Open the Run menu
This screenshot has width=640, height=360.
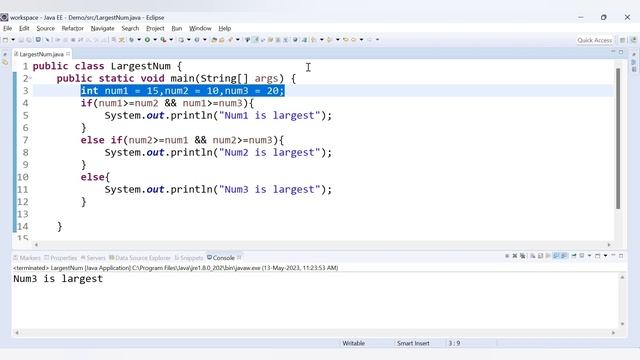click(176, 28)
